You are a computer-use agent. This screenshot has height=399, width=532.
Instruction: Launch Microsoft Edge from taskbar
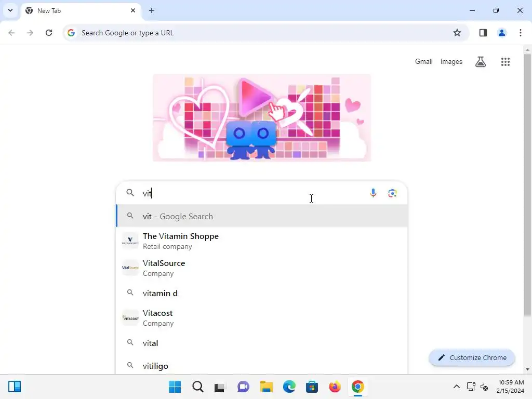(x=289, y=387)
